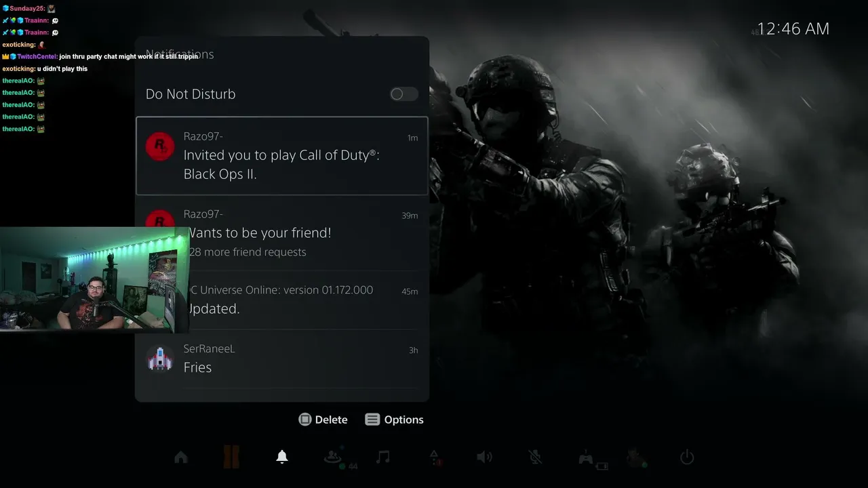Open SerRaneeL 'Fries' message notification
The width and height of the screenshot is (868, 488).
pyautogui.click(x=282, y=359)
